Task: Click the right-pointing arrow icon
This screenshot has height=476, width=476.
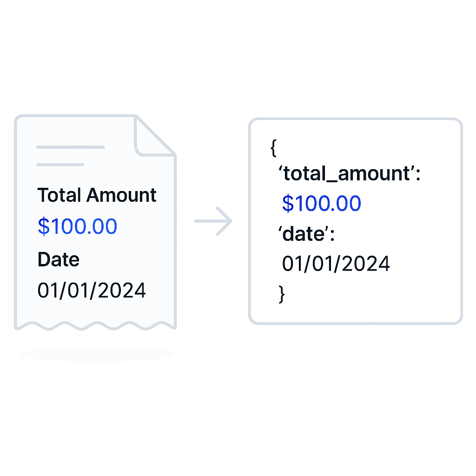Action: coord(213,221)
